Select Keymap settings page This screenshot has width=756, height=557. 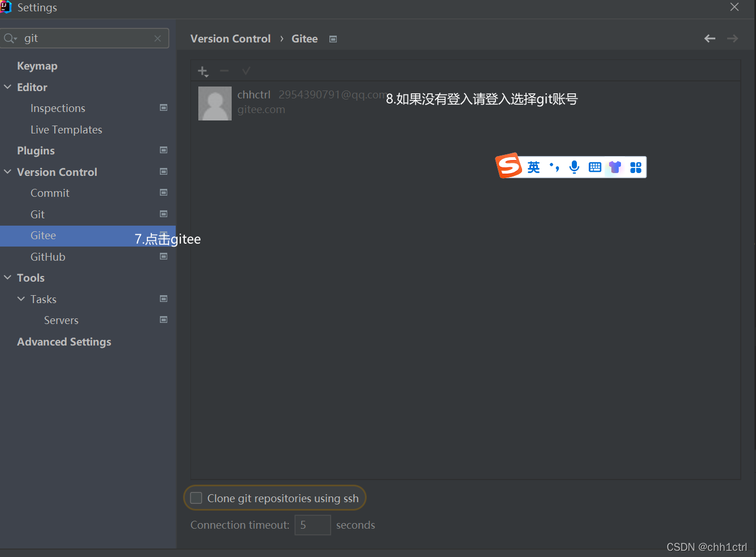37,66
